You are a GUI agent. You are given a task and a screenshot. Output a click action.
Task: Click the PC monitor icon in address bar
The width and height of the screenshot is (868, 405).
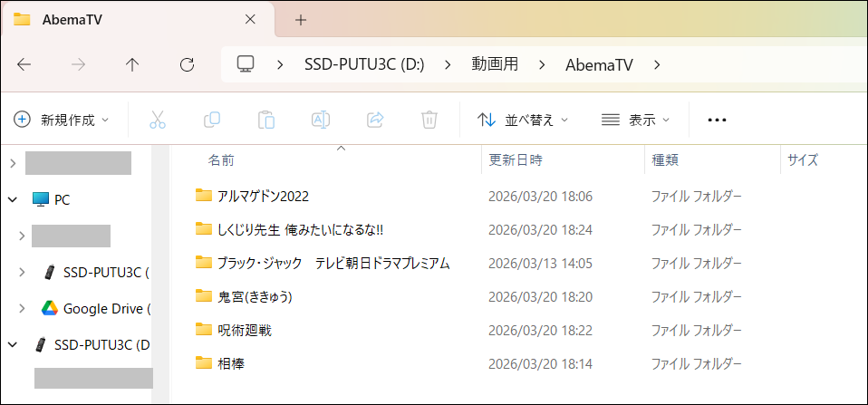245,64
